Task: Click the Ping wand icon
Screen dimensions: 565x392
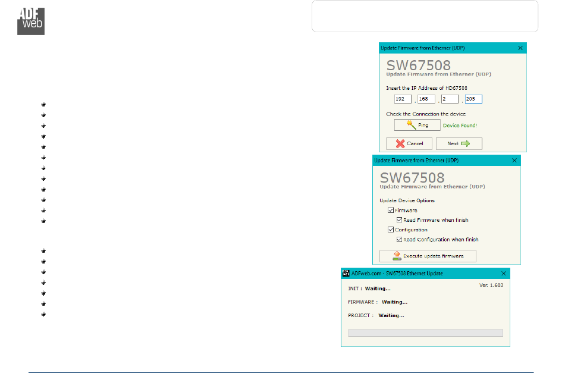Action: tap(411, 125)
